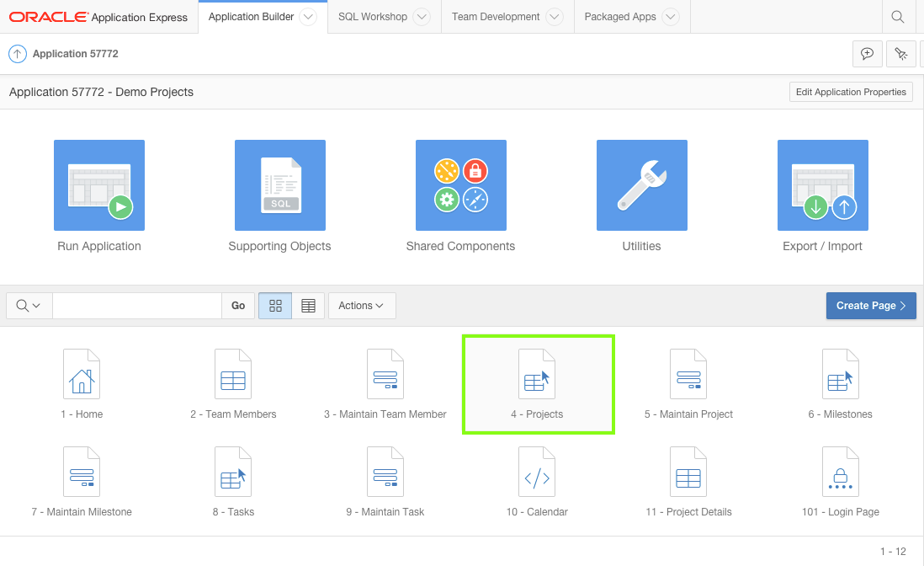
Task: Click the Utilities label
Action: coord(642,247)
